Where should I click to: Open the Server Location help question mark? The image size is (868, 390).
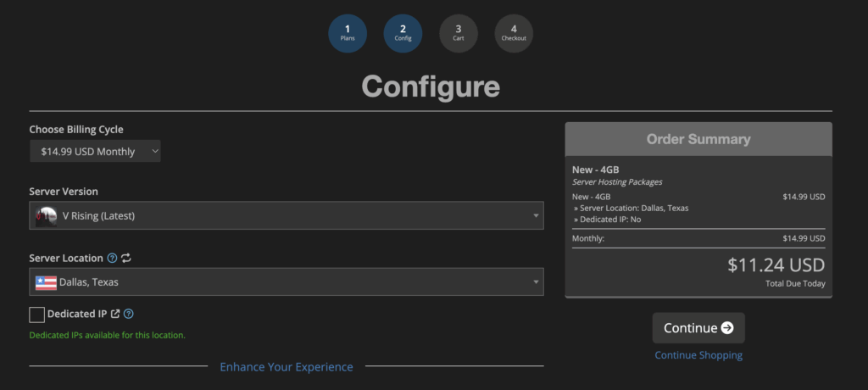[112, 258]
